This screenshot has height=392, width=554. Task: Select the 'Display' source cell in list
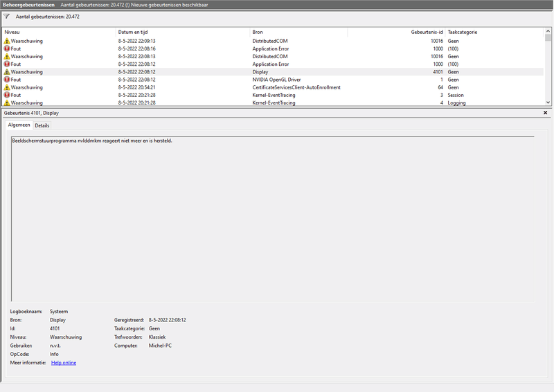[260, 72]
